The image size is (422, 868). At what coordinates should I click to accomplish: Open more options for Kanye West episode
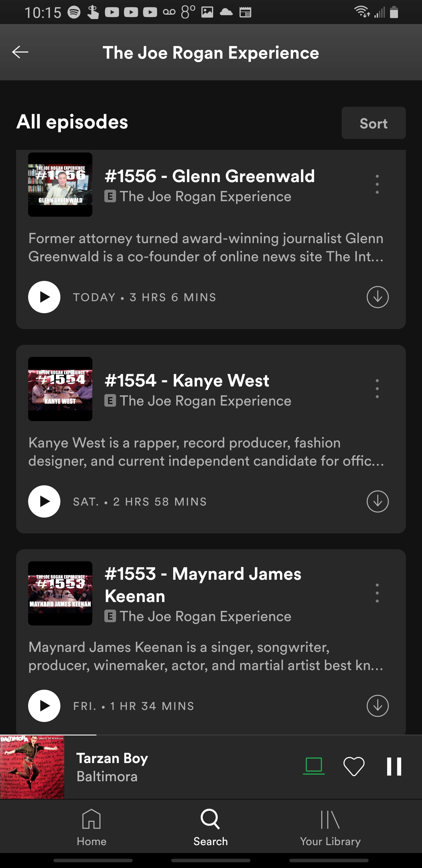[x=377, y=389]
